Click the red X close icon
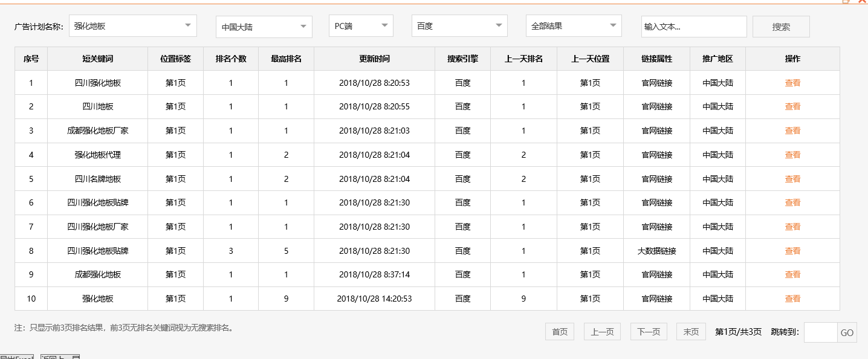Image resolution: width=868 pixels, height=359 pixels. 863,2
